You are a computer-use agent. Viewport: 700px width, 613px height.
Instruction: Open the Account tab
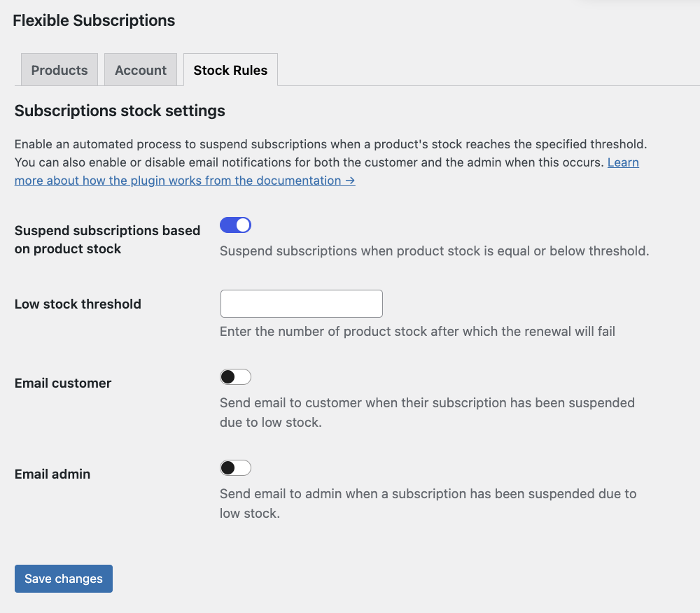click(x=141, y=70)
